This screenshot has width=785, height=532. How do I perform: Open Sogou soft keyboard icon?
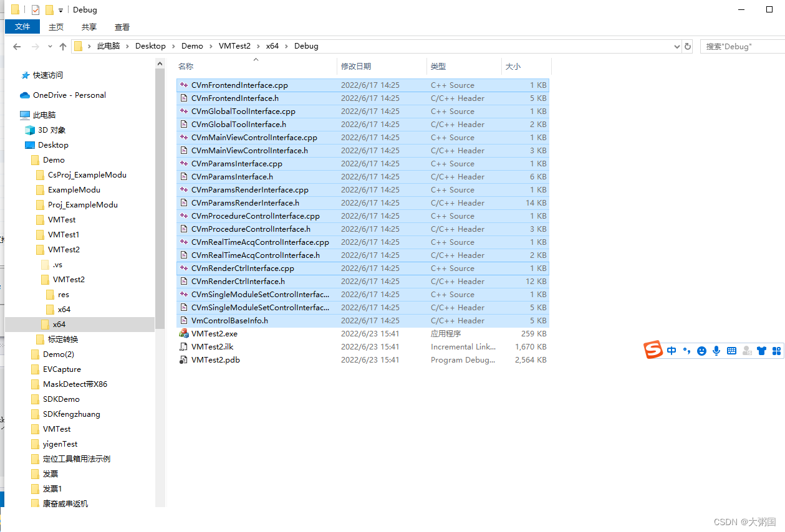[731, 351]
